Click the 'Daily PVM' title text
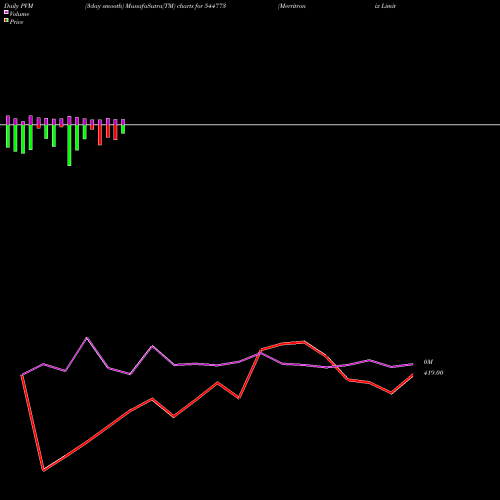Image resolution: width=500 pixels, height=500 pixels. (18, 6)
